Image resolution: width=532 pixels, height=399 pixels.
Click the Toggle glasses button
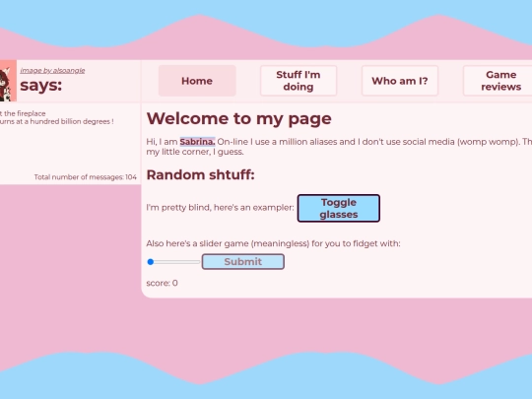339,208
